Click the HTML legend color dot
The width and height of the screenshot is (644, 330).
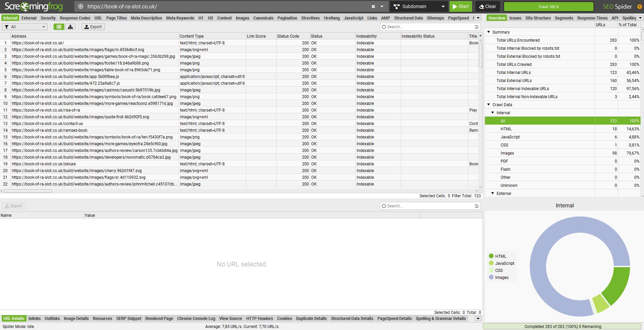click(x=491, y=256)
